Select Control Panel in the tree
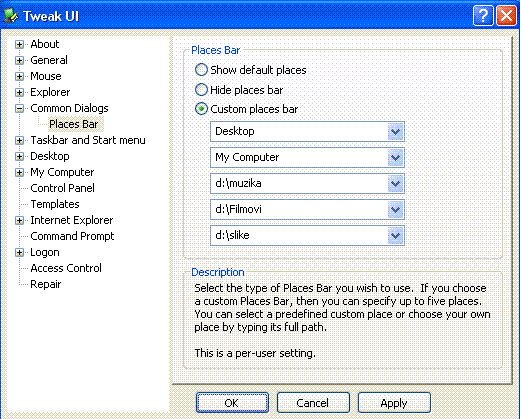 pyautogui.click(x=62, y=188)
